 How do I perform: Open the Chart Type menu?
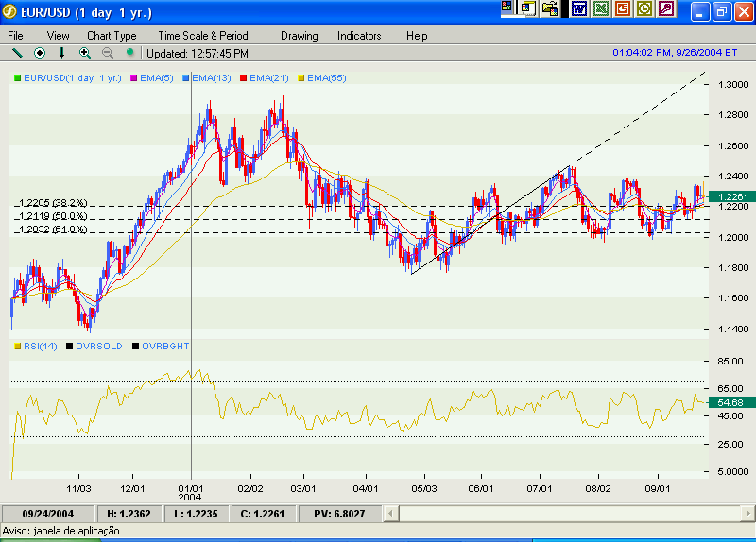pos(112,35)
